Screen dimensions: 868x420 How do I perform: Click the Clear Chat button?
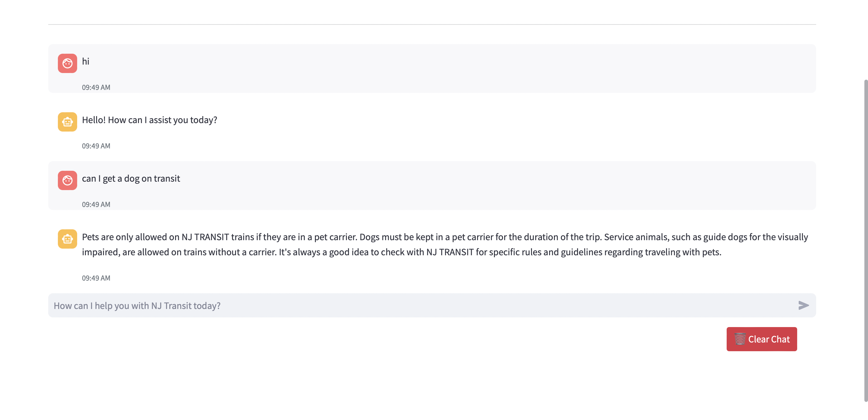tap(768, 339)
